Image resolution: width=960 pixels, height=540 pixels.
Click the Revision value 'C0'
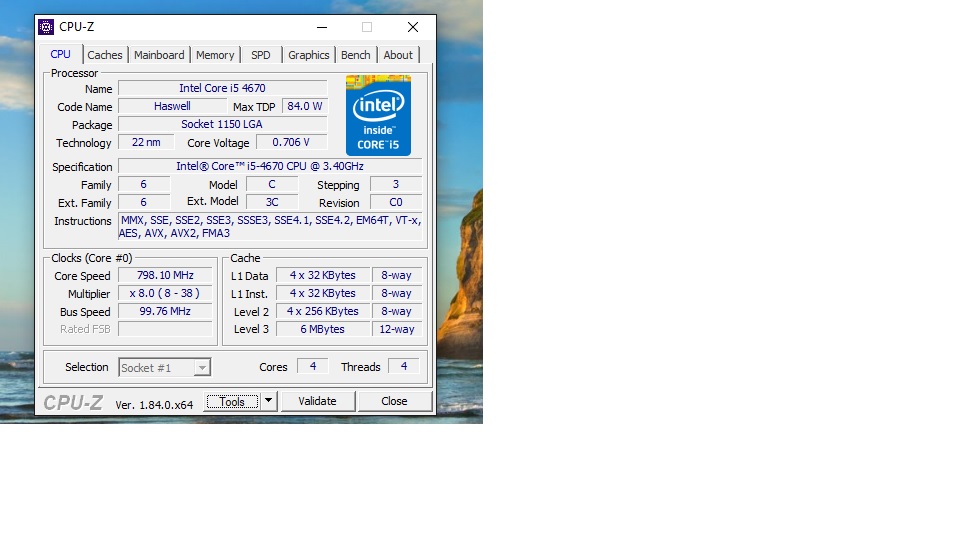point(396,202)
